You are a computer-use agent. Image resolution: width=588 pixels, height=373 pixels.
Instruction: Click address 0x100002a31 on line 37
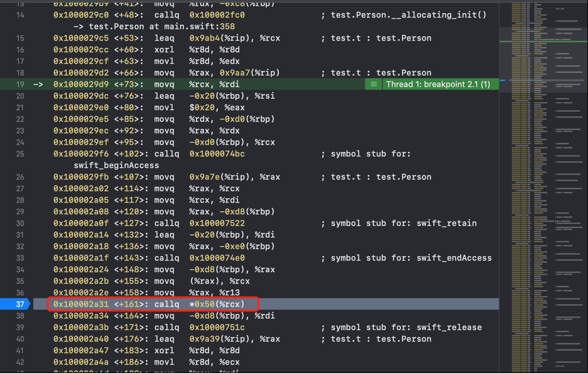pos(81,304)
